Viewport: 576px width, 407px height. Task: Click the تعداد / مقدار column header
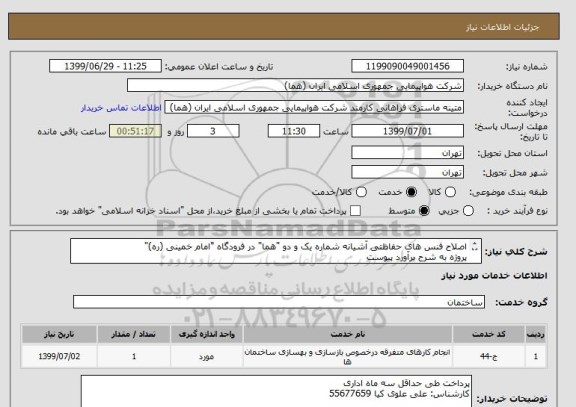coord(134,334)
